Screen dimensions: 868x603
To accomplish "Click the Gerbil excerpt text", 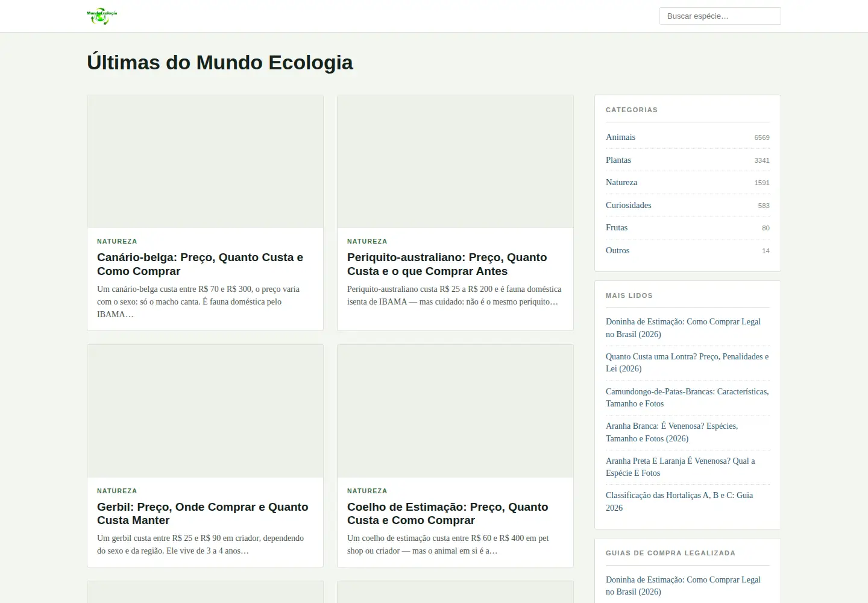I will (201, 545).
